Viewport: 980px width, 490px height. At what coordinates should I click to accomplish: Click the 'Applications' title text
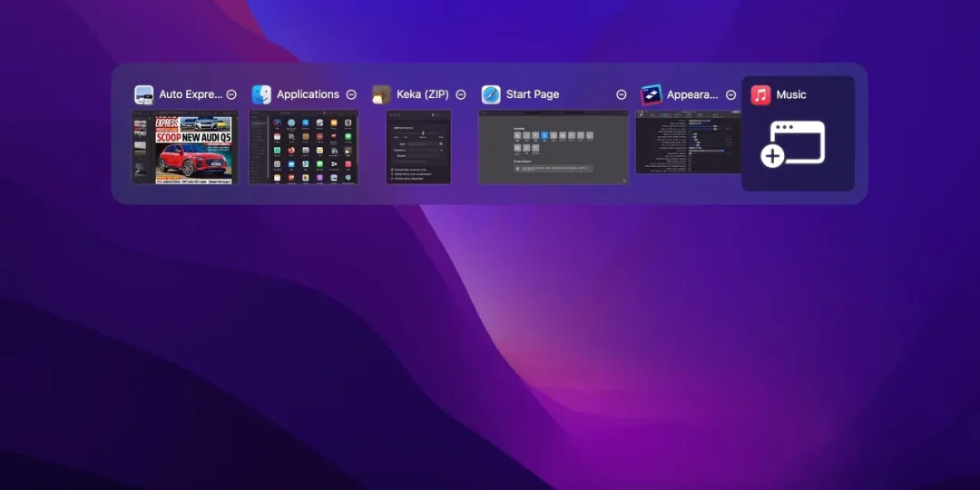coord(309,94)
